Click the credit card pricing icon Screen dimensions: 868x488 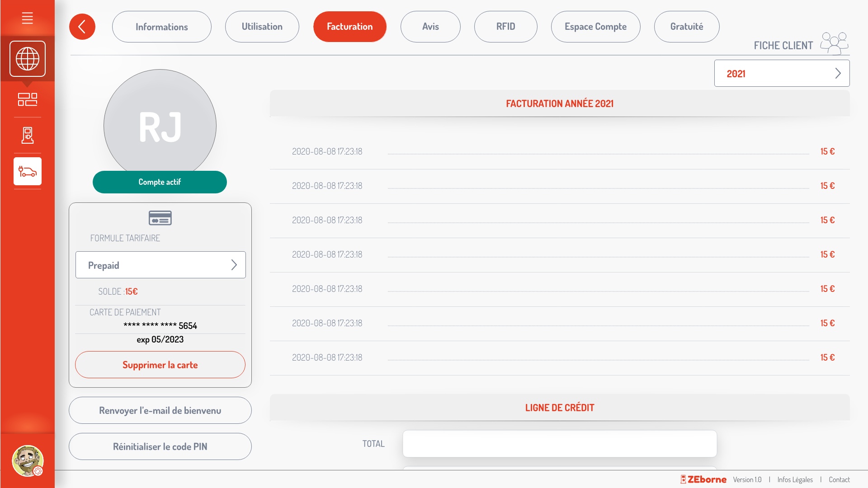click(160, 218)
